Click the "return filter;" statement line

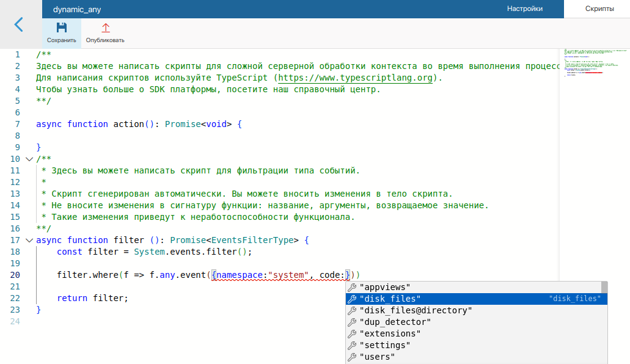[x=93, y=299]
